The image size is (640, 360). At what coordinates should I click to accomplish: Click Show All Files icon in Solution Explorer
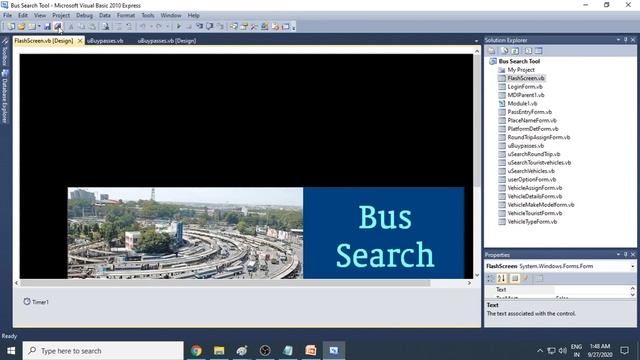tap(505, 51)
